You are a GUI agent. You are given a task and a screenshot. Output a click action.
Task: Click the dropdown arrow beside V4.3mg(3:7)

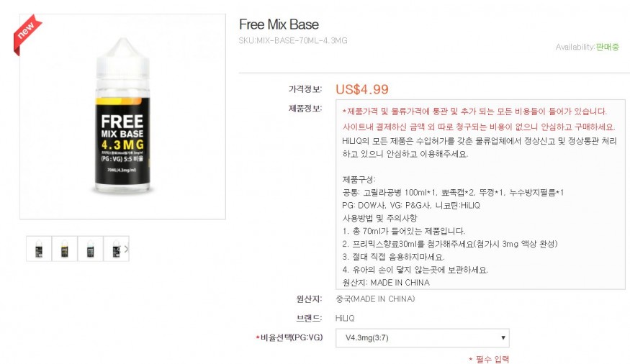(x=503, y=338)
